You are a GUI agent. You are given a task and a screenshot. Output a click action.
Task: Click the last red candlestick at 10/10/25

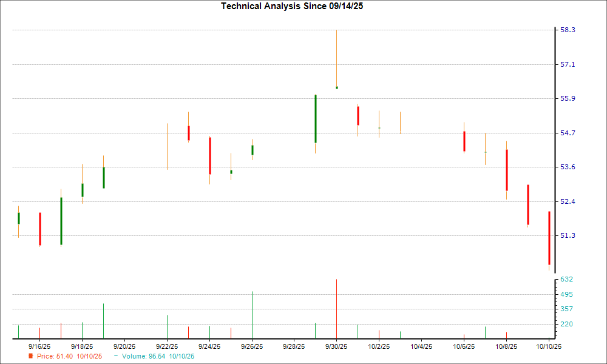pyautogui.click(x=549, y=238)
